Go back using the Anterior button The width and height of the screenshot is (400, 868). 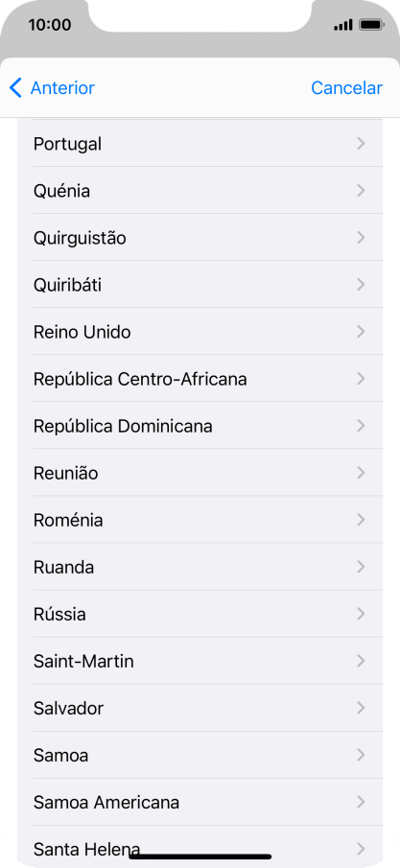[x=52, y=88]
